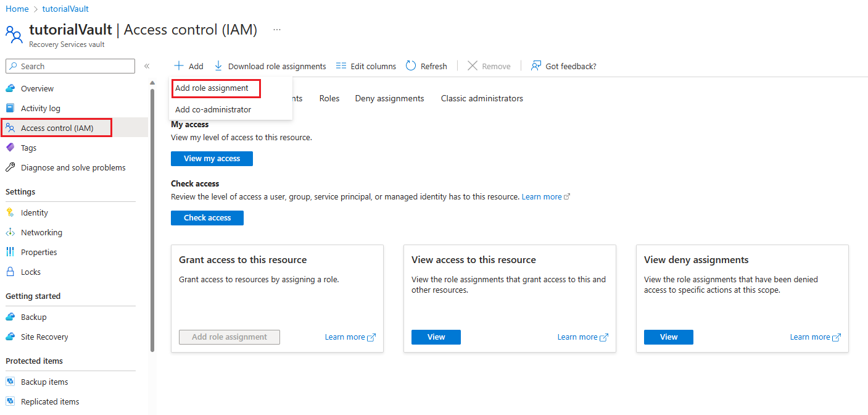
Task: Click the Check access button
Action: point(207,218)
